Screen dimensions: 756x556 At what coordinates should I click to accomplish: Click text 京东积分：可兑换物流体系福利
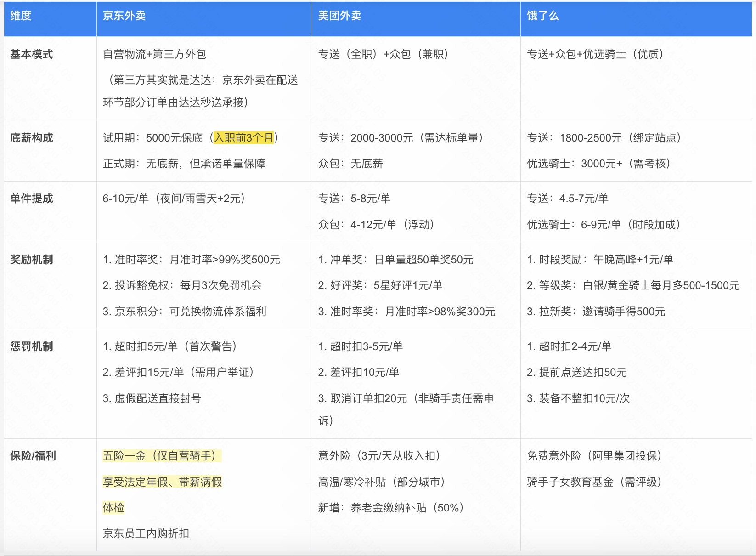click(190, 312)
